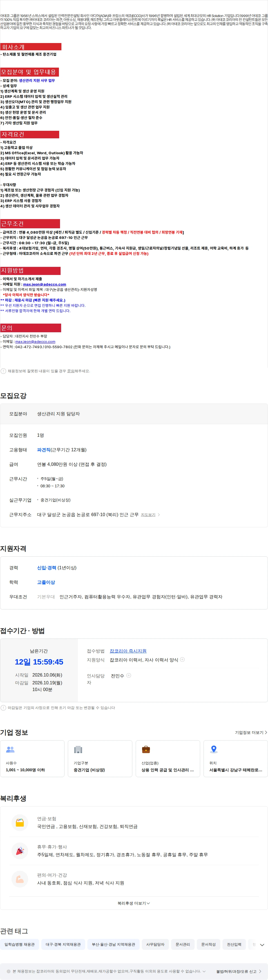This screenshot has width=268, height=980.
Task: Select the 대구·경북 지역채용관 tag
Action: coord(63,944)
